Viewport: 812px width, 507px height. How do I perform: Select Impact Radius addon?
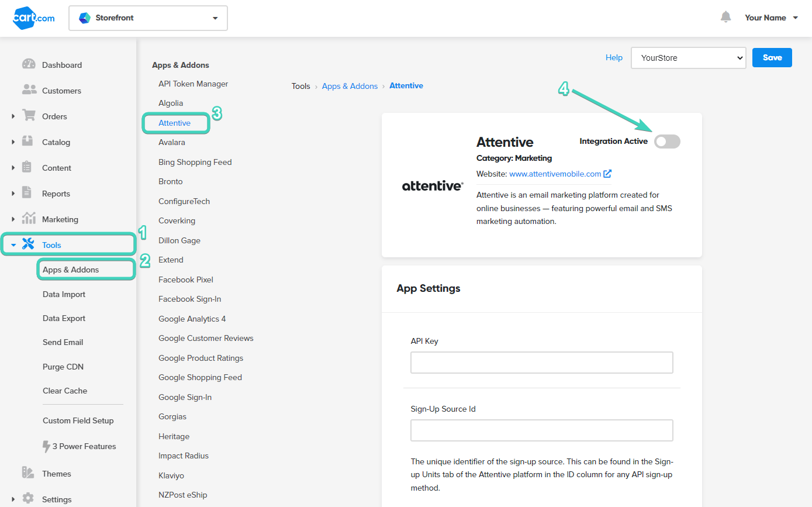click(x=184, y=456)
